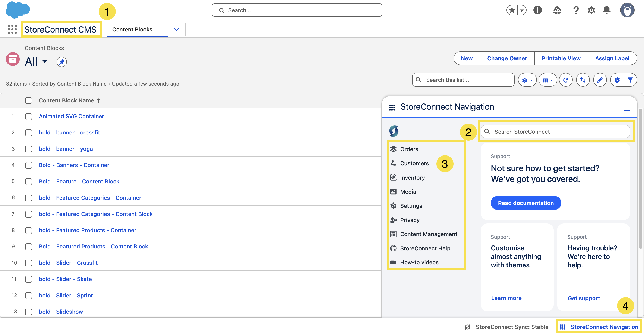Open Salesforce Setup via the gear icon
This screenshot has width=644, height=334.
(591, 10)
